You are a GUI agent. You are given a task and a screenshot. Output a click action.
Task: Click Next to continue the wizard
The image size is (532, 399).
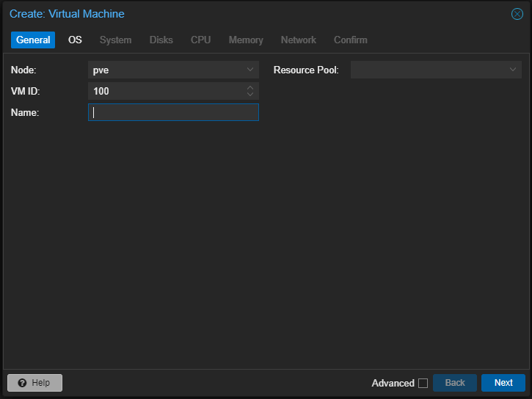[x=503, y=383]
